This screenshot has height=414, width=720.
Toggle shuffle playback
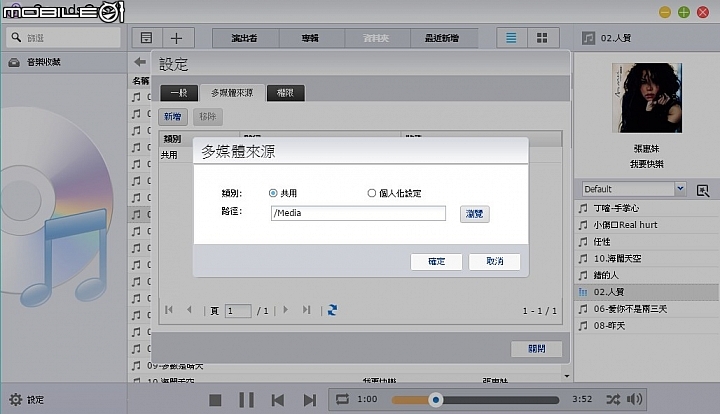[613, 399]
